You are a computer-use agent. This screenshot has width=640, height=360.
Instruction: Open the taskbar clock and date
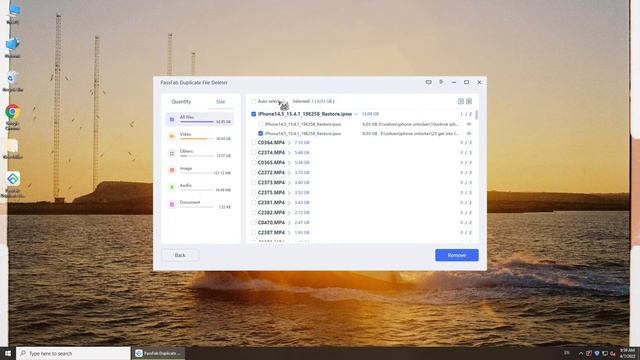(627, 353)
